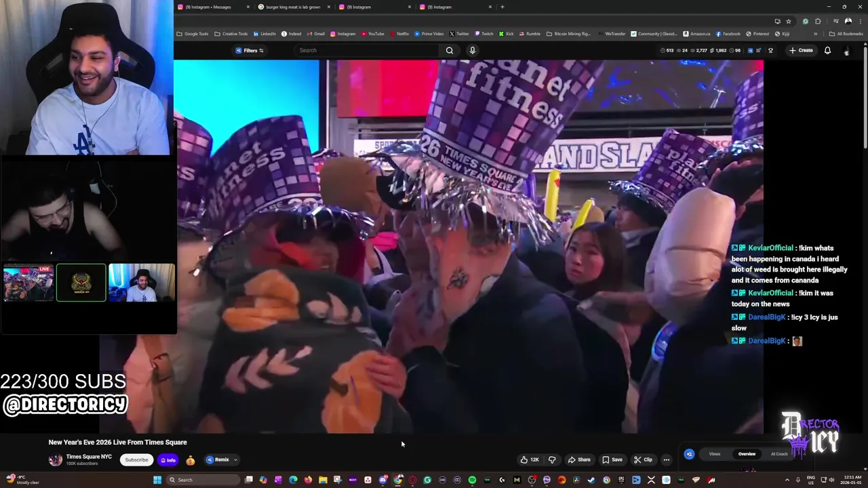Open YouTube notifications bell
Image resolution: width=868 pixels, height=488 pixels.
[827, 50]
